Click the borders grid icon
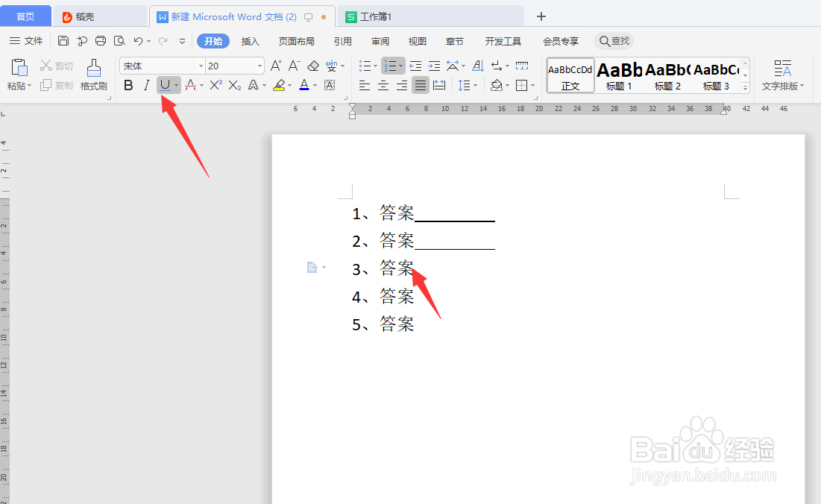The image size is (821, 504). click(521, 85)
